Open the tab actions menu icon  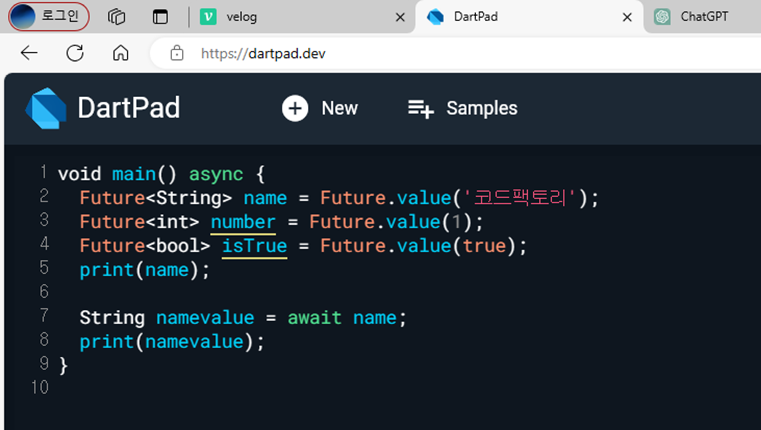[x=160, y=17]
